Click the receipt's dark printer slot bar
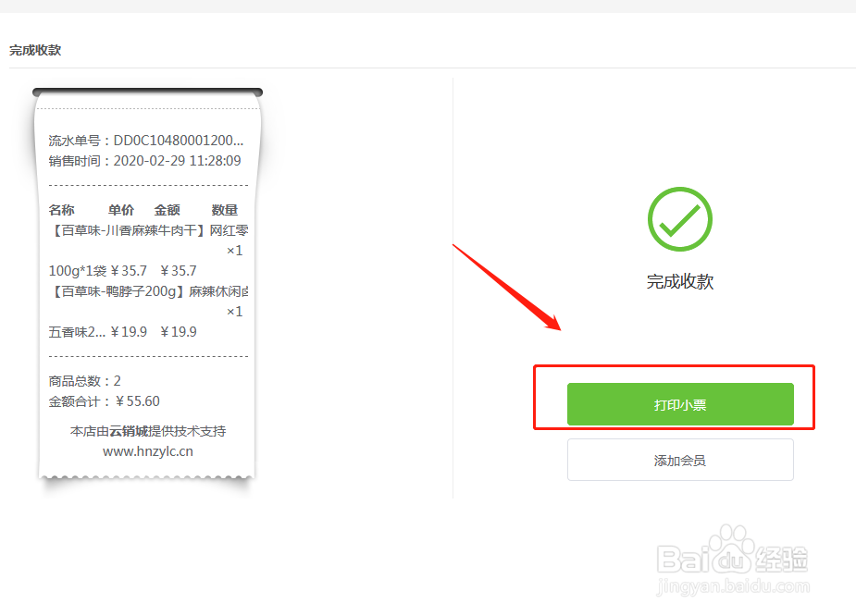This screenshot has width=856, height=616. (147, 92)
